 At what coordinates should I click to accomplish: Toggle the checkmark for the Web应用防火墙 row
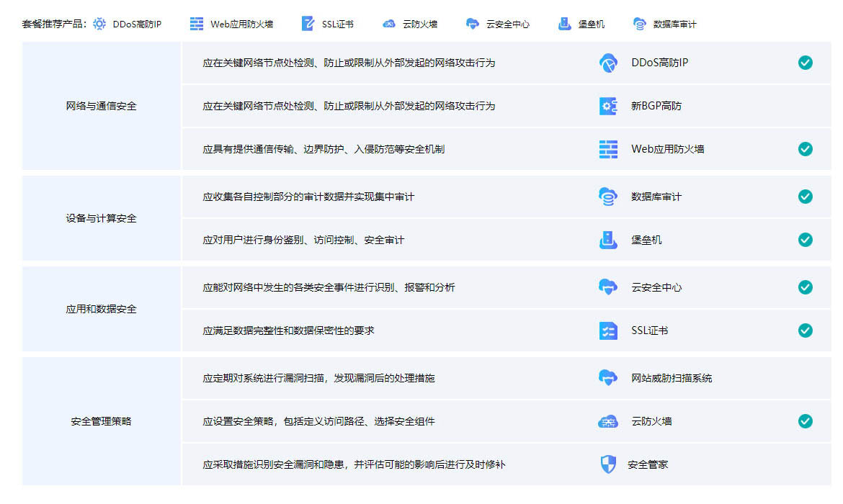tap(806, 149)
